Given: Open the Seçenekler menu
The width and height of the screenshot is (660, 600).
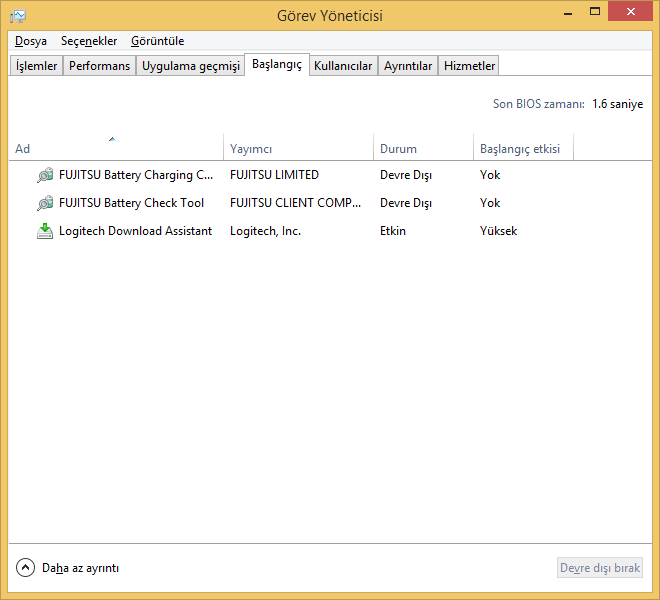Looking at the screenshot, I should 89,41.
